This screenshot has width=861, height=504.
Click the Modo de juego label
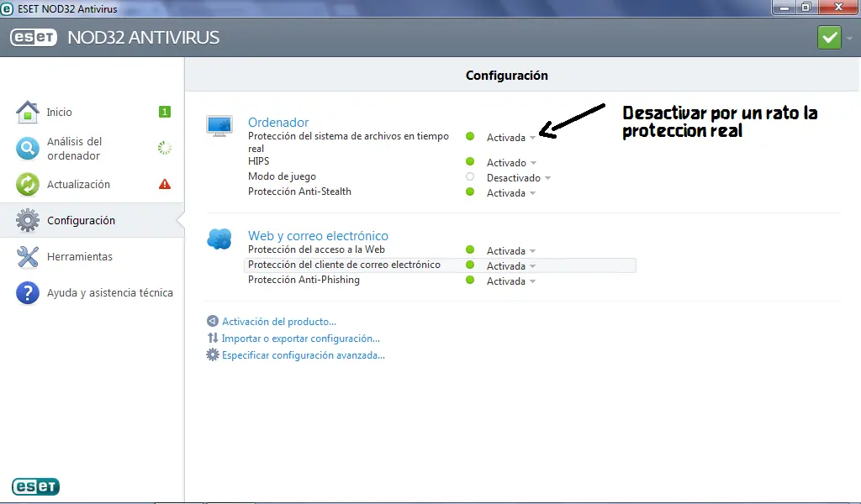(282, 176)
